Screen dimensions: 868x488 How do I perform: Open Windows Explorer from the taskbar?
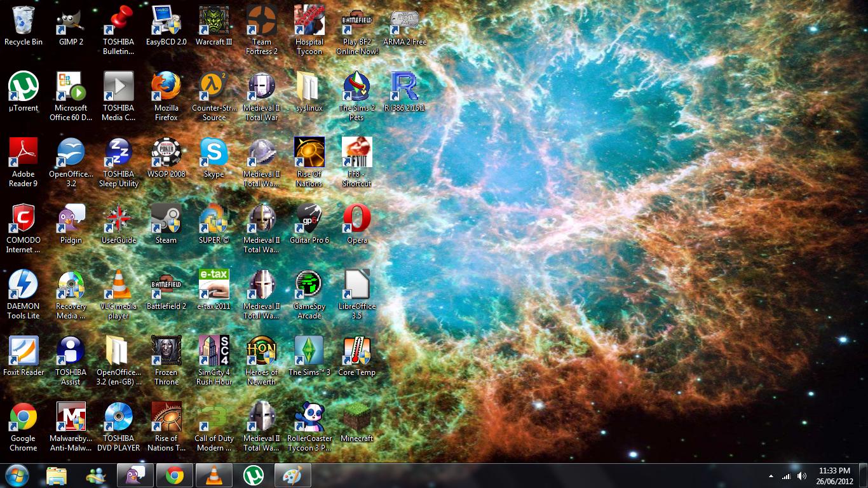tap(57, 475)
